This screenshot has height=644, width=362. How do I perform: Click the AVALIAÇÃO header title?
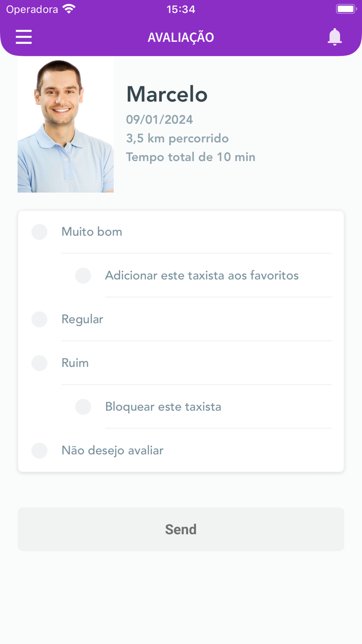point(180,37)
